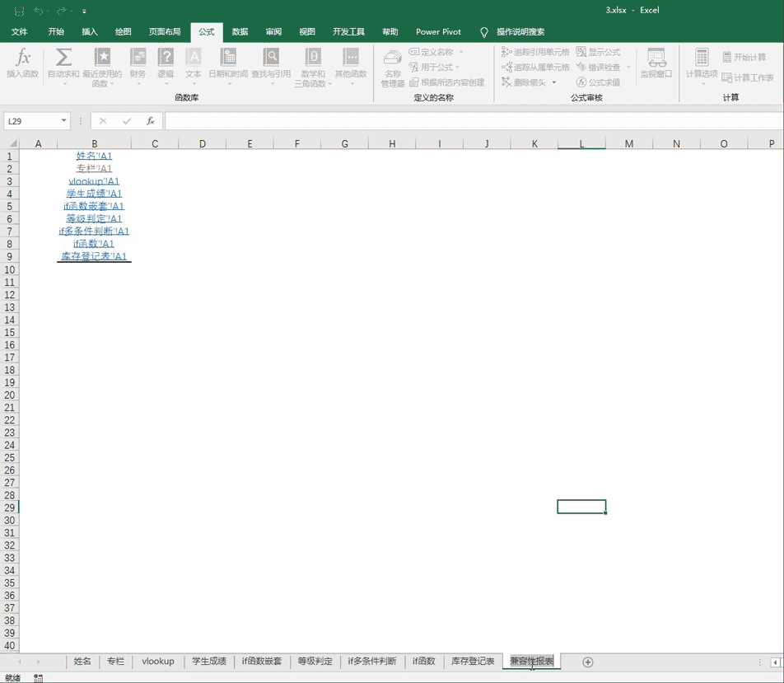Click Trace Dependents (追踪从属单元格)
This screenshot has height=683, width=784.
coord(535,67)
